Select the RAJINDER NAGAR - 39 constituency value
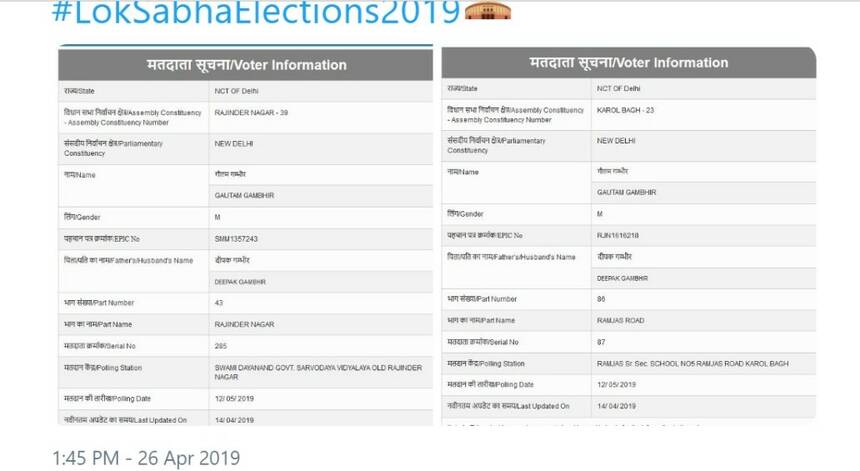The width and height of the screenshot is (860, 471). coord(252,114)
